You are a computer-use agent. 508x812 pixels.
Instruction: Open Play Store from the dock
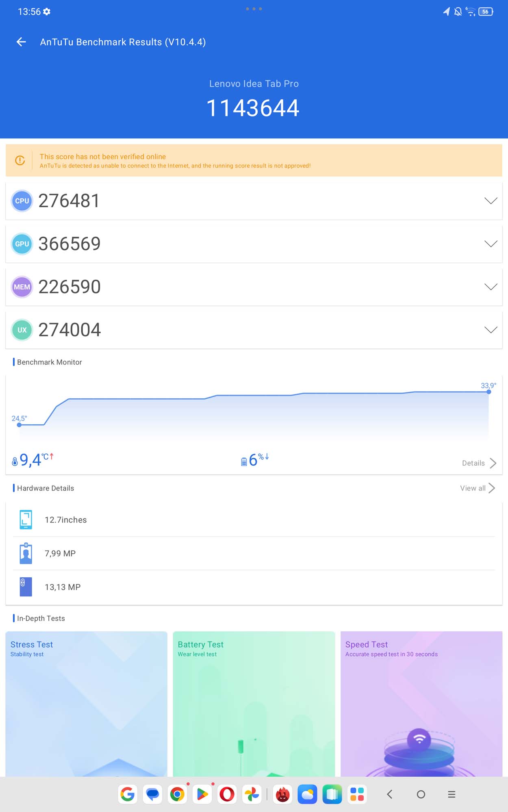click(202, 794)
